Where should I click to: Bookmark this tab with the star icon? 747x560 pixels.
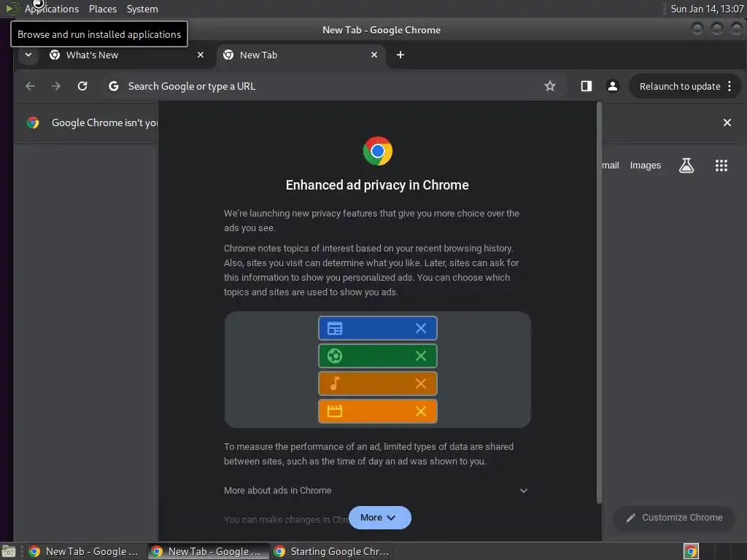(550, 86)
